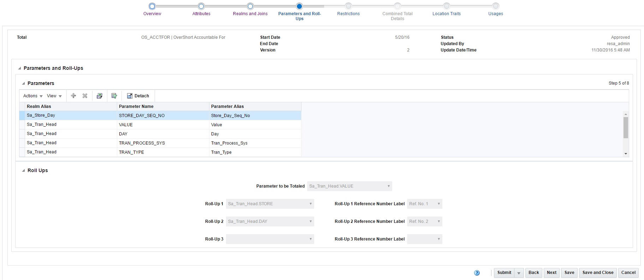This screenshot has width=644, height=280.
Task: Open Roll-Up 3 Reference Number Label dropdown
Action: click(425, 239)
